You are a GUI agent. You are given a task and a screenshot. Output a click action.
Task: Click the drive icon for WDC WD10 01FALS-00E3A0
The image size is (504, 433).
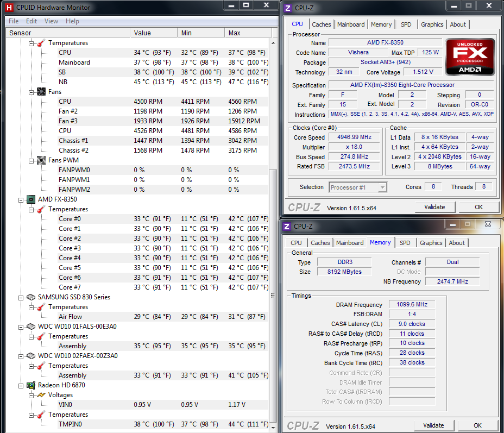[31, 327]
